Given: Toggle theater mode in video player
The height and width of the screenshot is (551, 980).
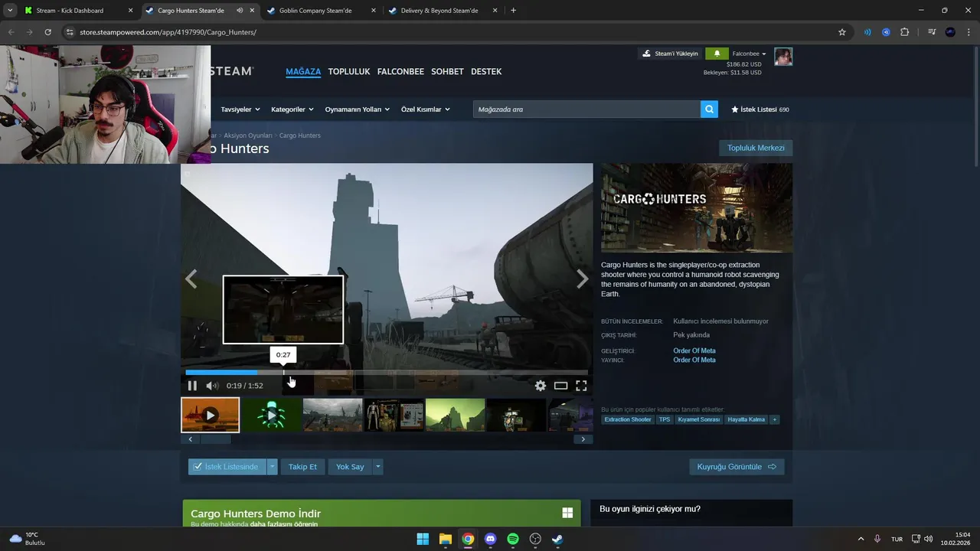Looking at the screenshot, I should point(561,386).
